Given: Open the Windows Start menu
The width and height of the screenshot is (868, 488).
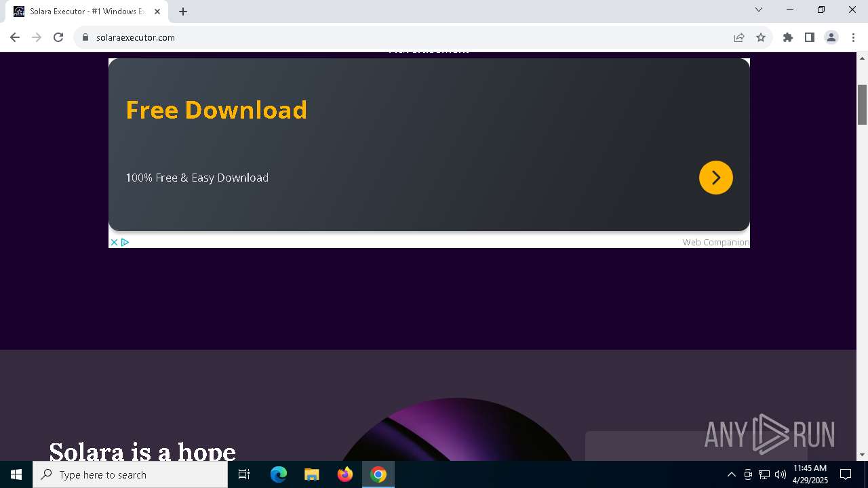Looking at the screenshot, I should [16, 474].
